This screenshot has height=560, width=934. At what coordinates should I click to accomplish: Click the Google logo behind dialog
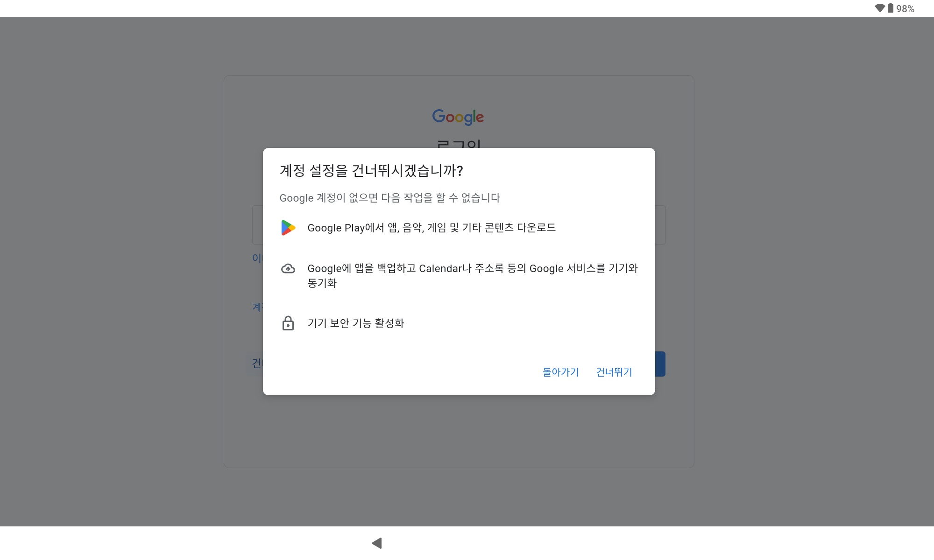click(x=458, y=117)
